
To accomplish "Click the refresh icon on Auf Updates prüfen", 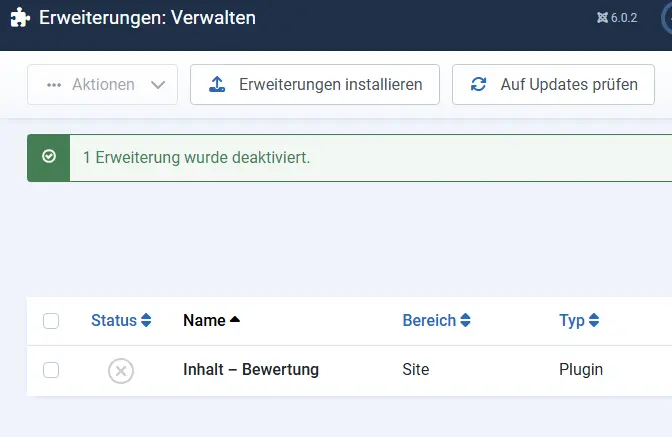I will [x=478, y=85].
